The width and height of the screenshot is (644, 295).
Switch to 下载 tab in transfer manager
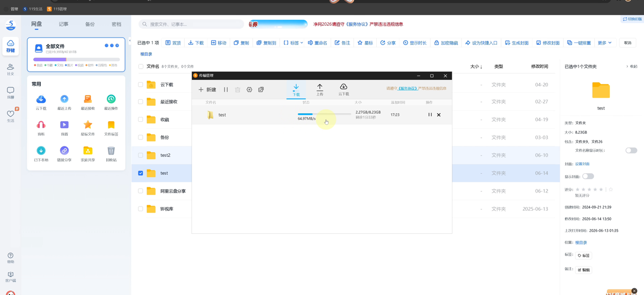click(296, 90)
